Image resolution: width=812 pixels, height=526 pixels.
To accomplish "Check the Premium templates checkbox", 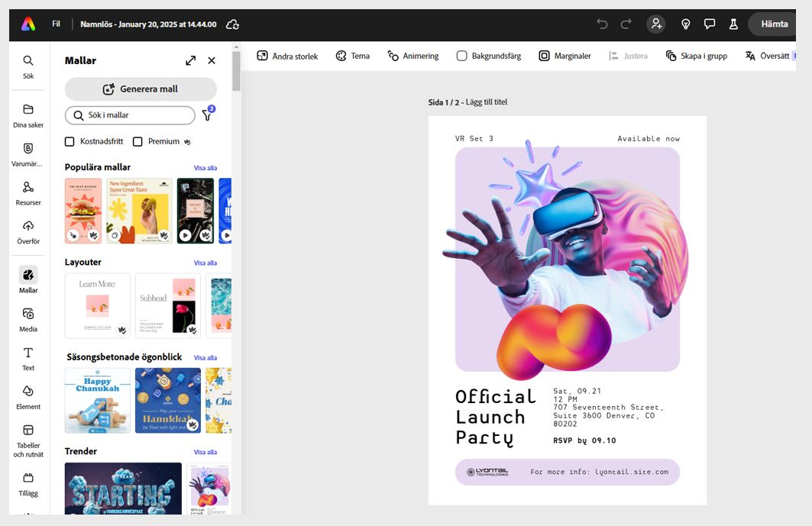I will coord(137,141).
